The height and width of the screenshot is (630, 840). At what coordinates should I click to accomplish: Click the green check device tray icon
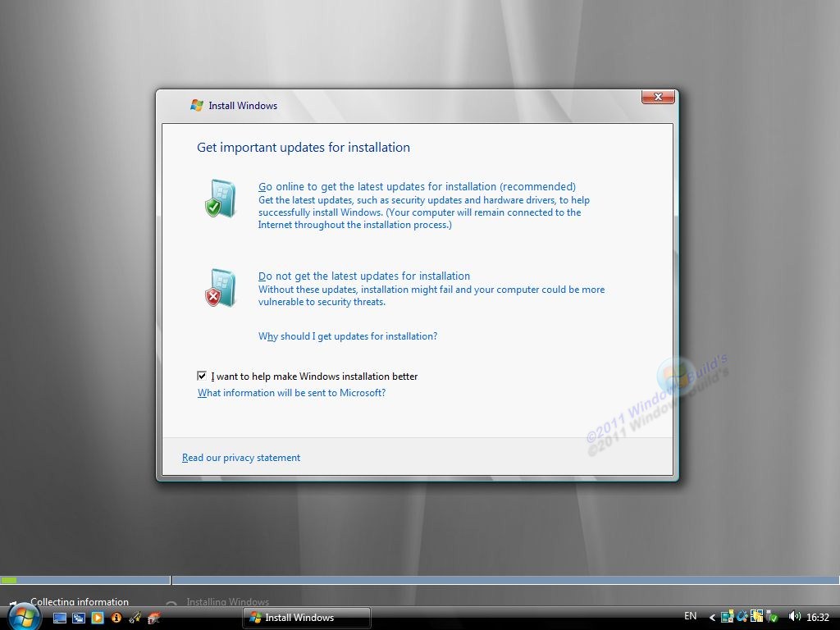(x=772, y=617)
